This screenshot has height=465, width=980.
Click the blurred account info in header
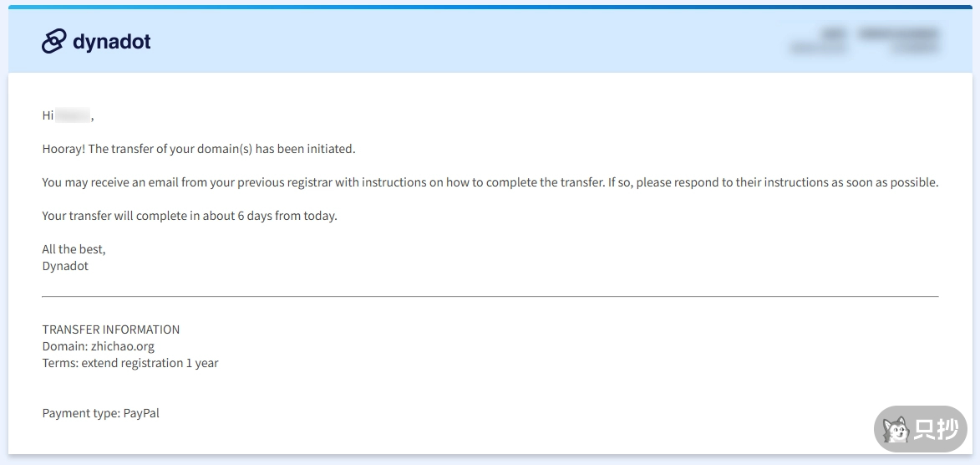coord(865,41)
